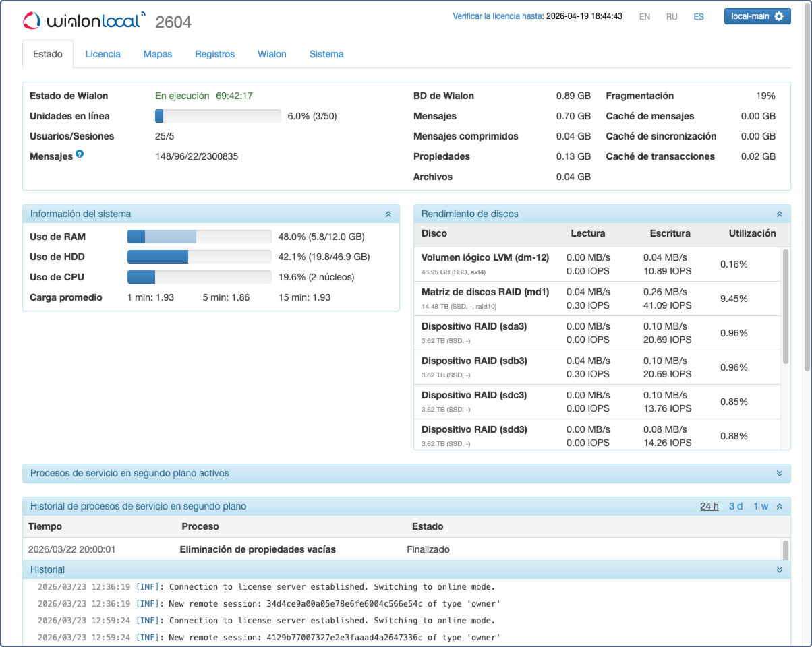
Task: Collapse the Rendimiento de discos panel
Action: pos(779,214)
